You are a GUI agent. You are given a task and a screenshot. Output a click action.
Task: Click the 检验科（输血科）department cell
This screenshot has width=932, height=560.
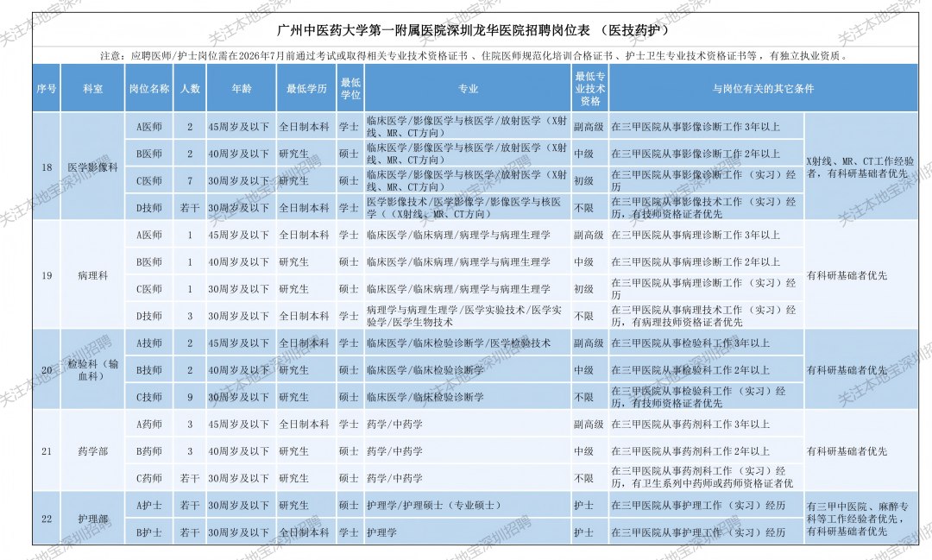(92, 370)
